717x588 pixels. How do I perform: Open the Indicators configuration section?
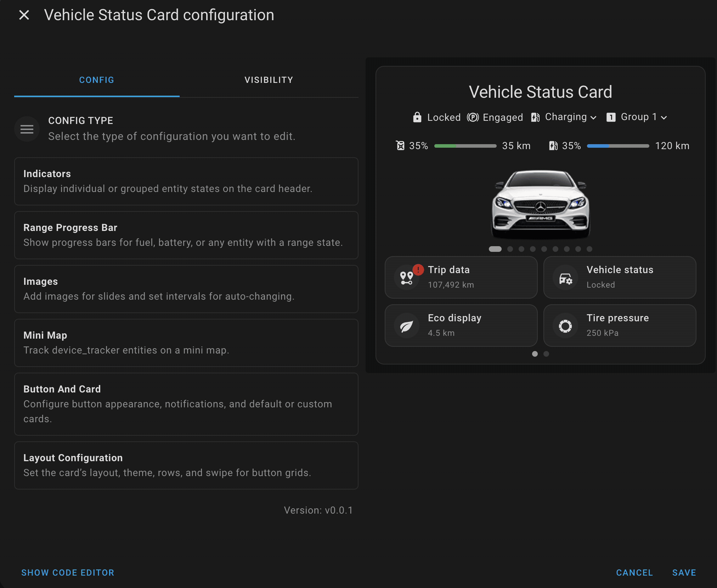tap(186, 181)
